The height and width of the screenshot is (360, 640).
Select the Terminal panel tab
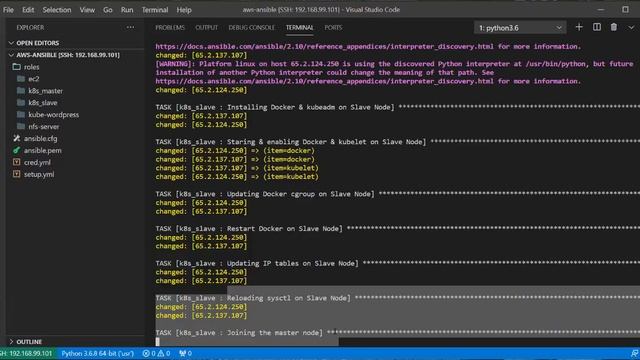coord(300,28)
